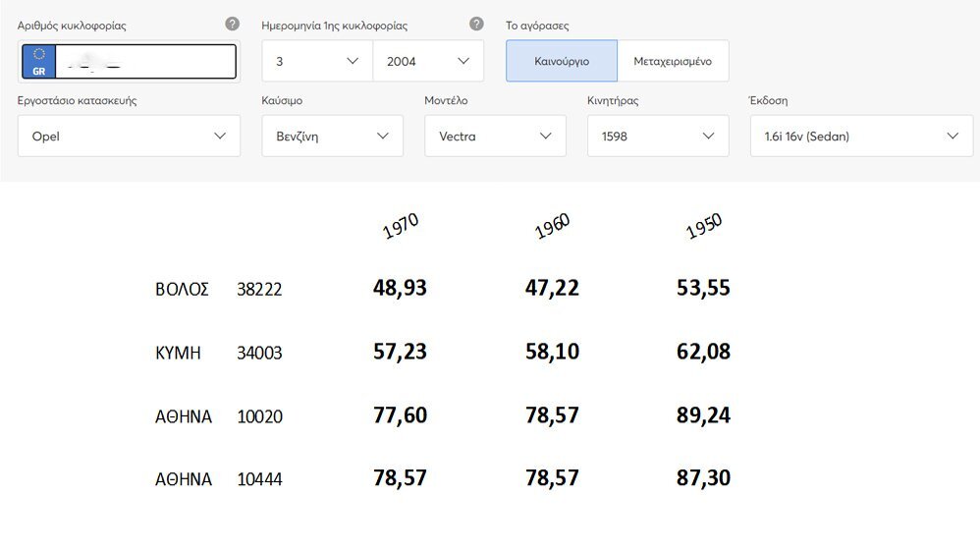The image size is (980, 551).
Task: Open the Βενζίνη fuel dropdown
Action: pyautogui.click(x=333, y=136)
